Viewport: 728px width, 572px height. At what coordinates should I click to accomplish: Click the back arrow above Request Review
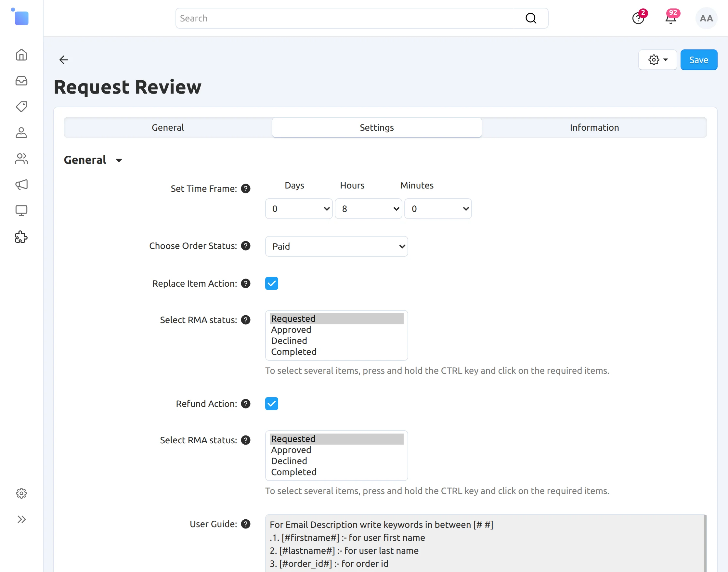pyautogui.click(x=64, y=60)
